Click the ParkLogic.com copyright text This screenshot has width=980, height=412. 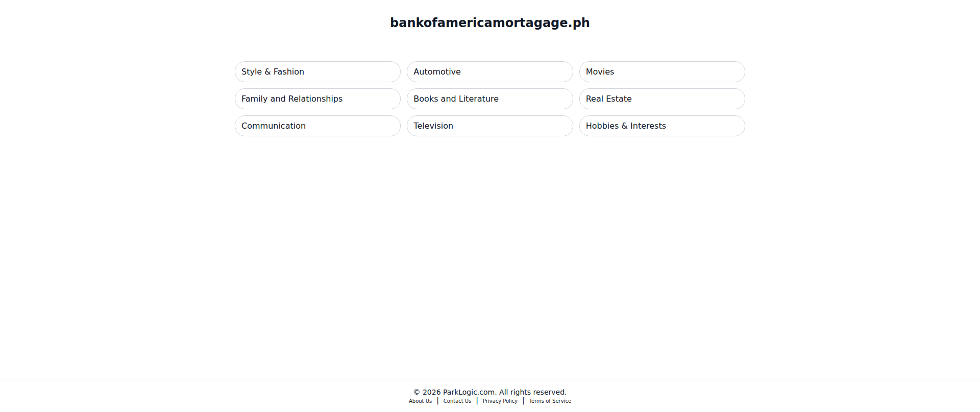(x=490, y=392)
